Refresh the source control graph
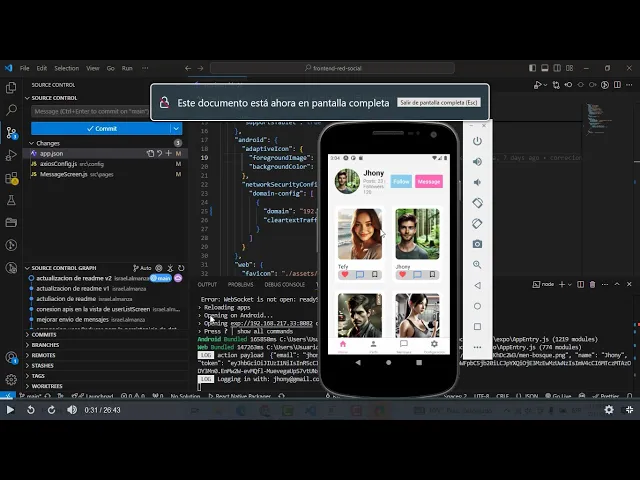This screenshot has height=480, width=640. point(181,268)
